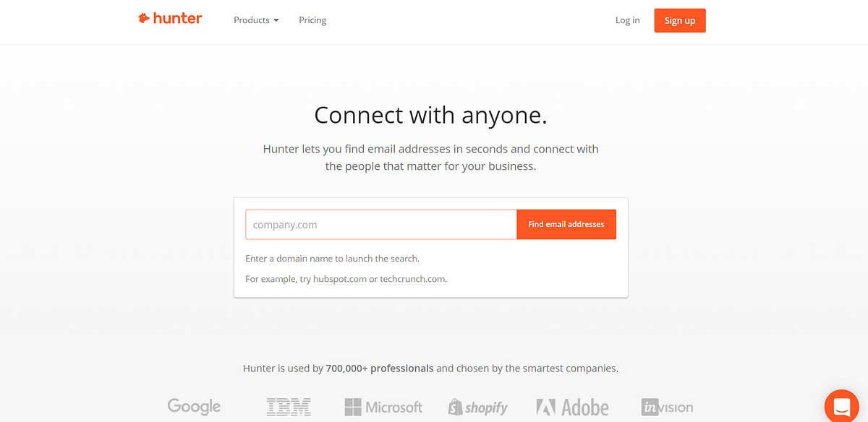Screen dimensions: 868x422
Task: Expand the caret arrow beside Products
Action: [x=276, y=21]
